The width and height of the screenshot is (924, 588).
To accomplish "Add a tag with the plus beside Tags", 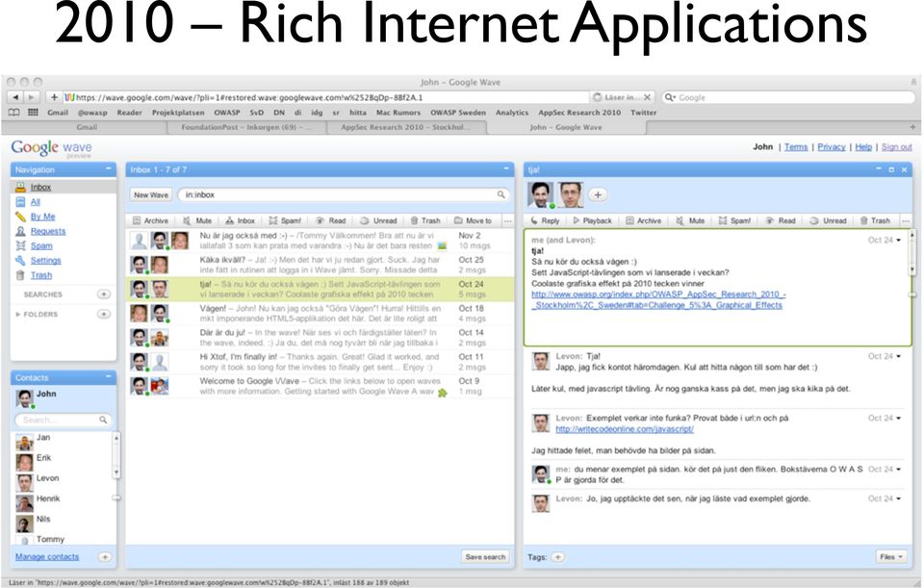I will coord(557,557).
